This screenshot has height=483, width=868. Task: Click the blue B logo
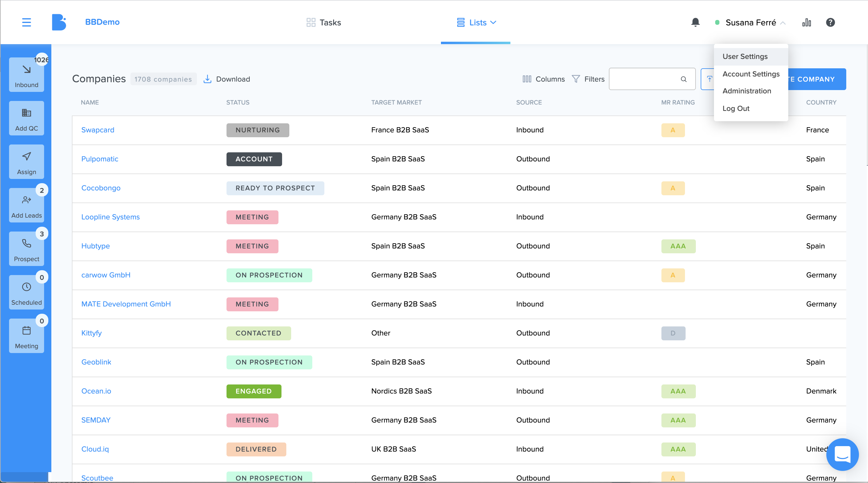[x=59, y=22]
